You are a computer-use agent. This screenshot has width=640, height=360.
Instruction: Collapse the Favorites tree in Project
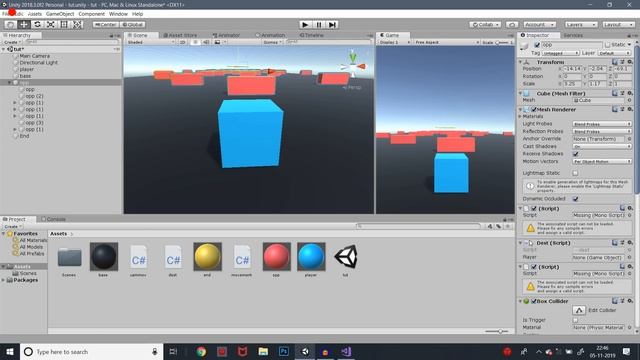(x=4, y=234)
